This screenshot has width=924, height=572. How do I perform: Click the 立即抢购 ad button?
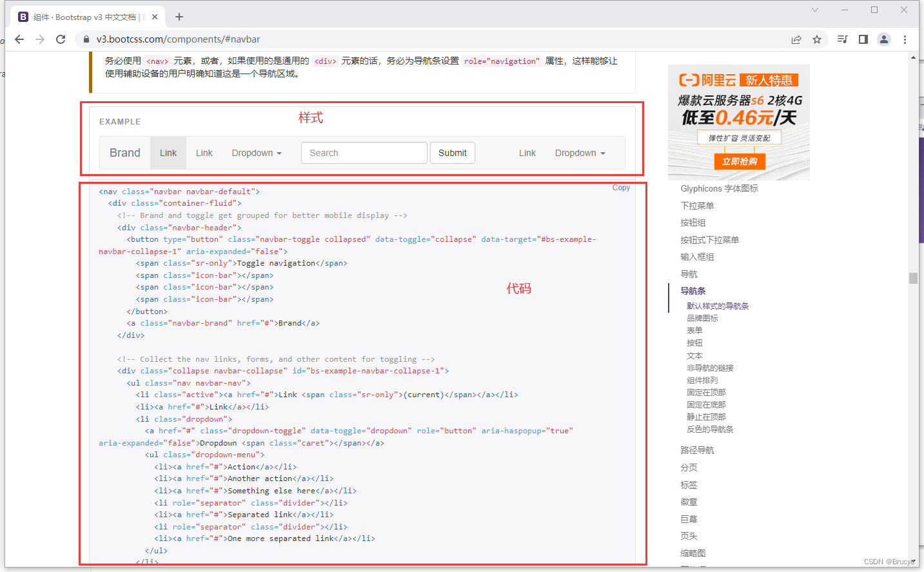[x=740, y=161]
